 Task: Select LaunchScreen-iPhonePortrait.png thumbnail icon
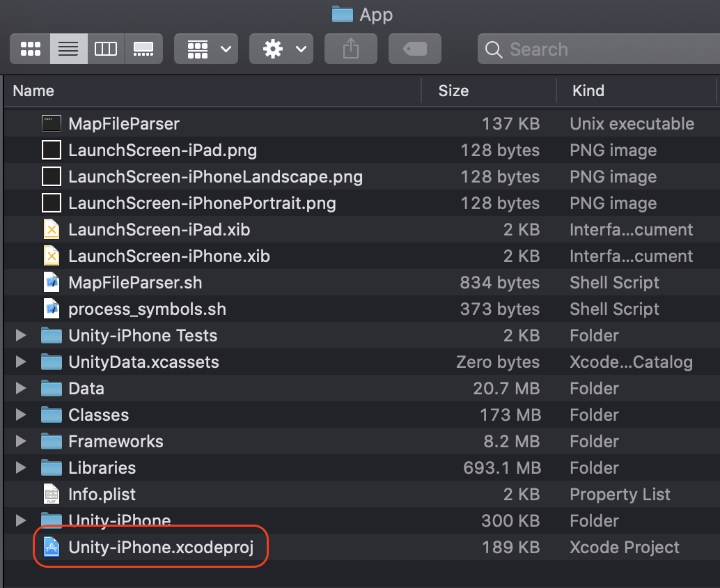click(52, 203)
